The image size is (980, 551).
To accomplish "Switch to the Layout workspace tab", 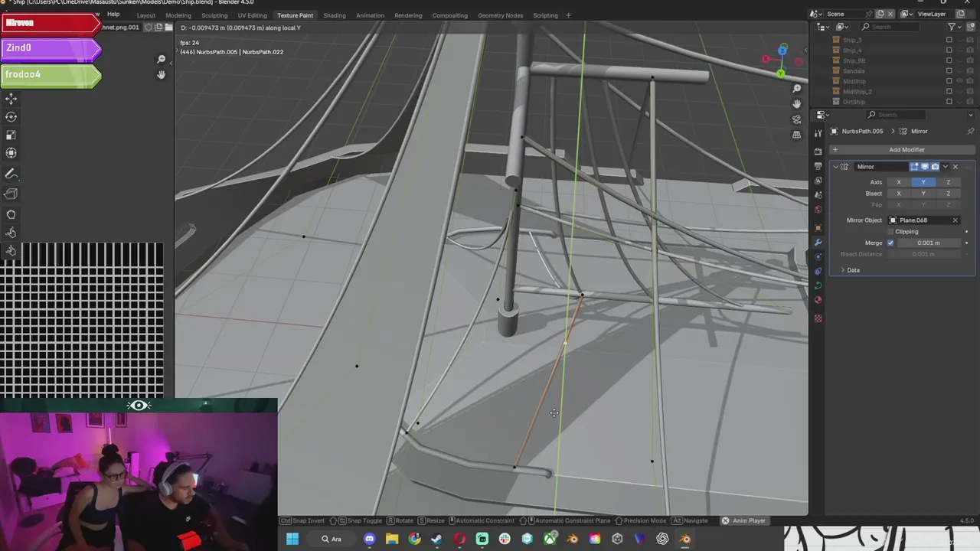I will [146, 15].
